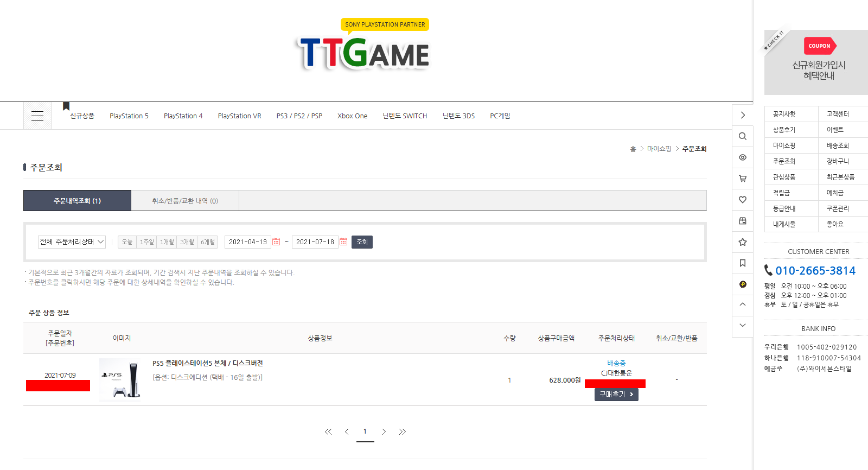Open the 신규상품 menu
This screenshot has width=868, height=470.
82,116
